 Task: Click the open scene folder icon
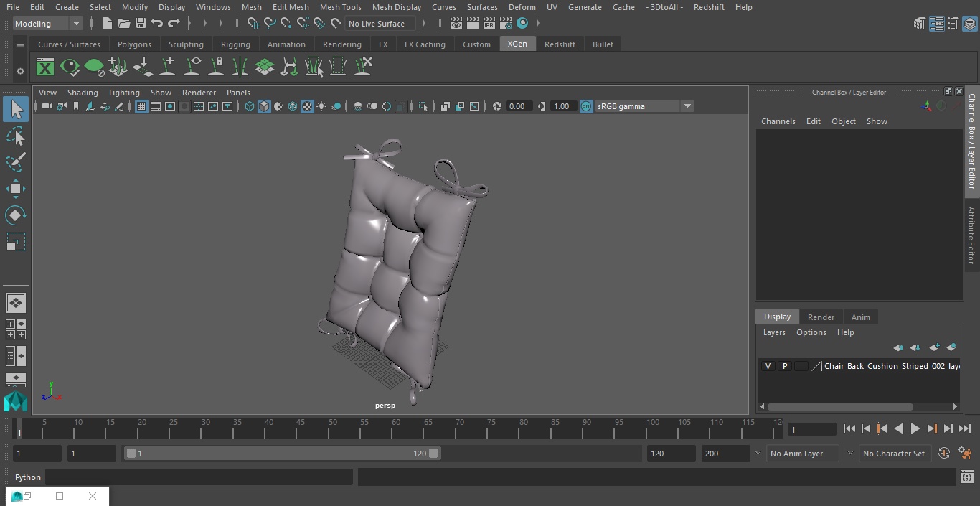[x=123, y=24]
